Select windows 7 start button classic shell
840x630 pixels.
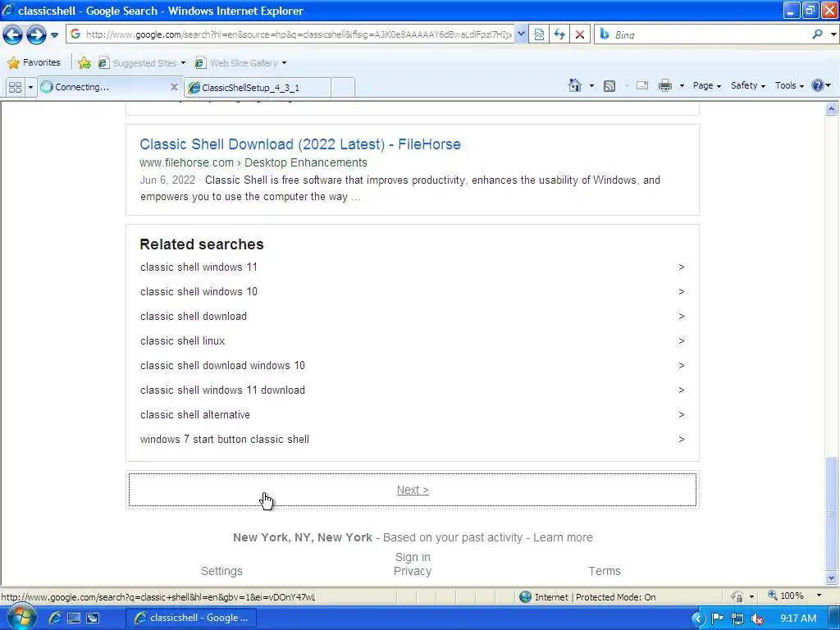(413, 440)
